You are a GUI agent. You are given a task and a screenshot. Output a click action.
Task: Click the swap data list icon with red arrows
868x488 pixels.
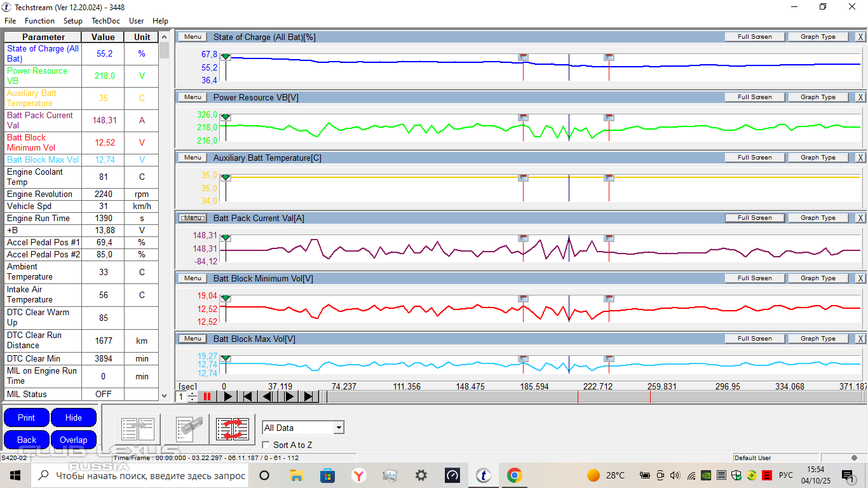(x=233, y=429)
